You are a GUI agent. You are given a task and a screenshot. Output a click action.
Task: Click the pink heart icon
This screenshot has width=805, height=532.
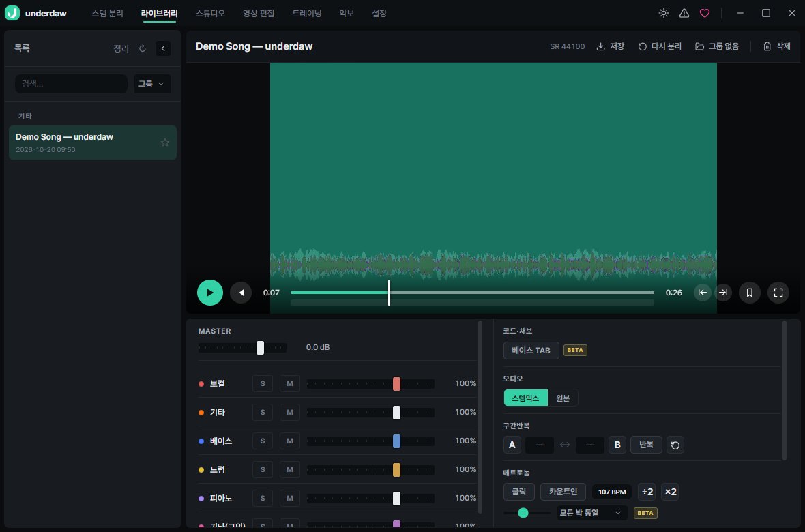(x=705, y=14)
